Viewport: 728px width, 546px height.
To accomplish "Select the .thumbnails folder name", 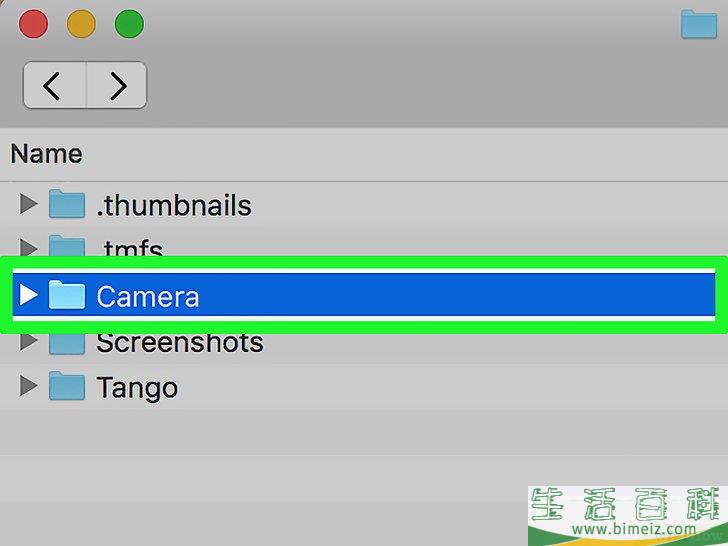I will [x=174, y=205].
